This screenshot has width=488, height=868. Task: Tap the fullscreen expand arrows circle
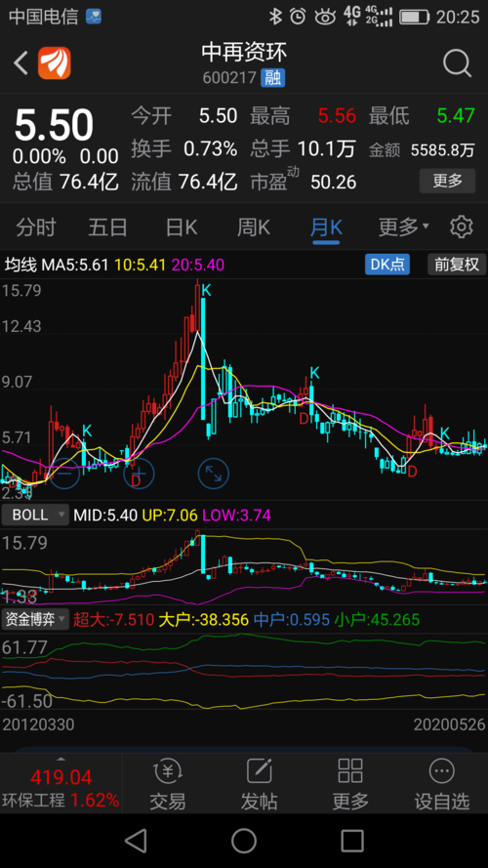coord(214,474)
